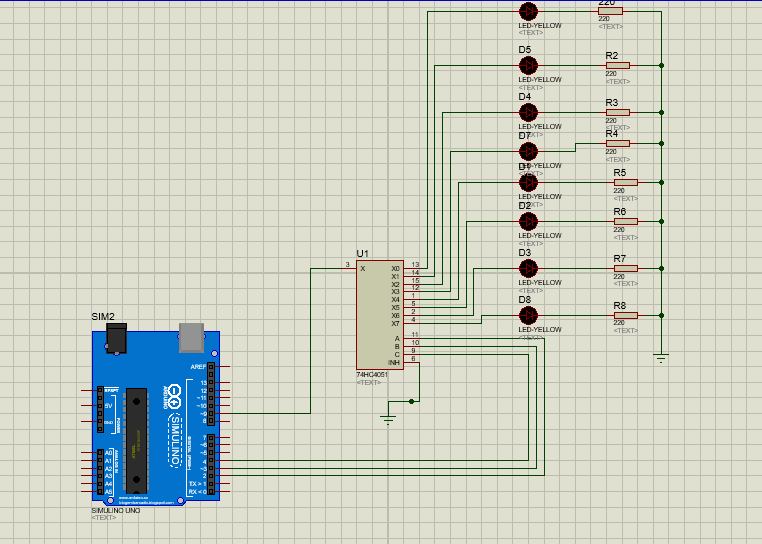Viewport: 762px width, 544px height.
Task: Select the ATmega chip on Arduino board
Action: click(x=137, y=441)
